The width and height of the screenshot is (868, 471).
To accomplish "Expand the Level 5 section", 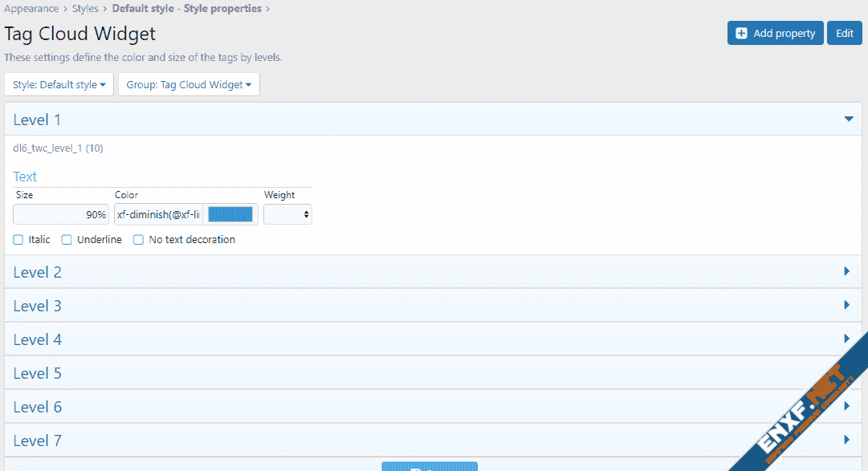I will (38, 373).
